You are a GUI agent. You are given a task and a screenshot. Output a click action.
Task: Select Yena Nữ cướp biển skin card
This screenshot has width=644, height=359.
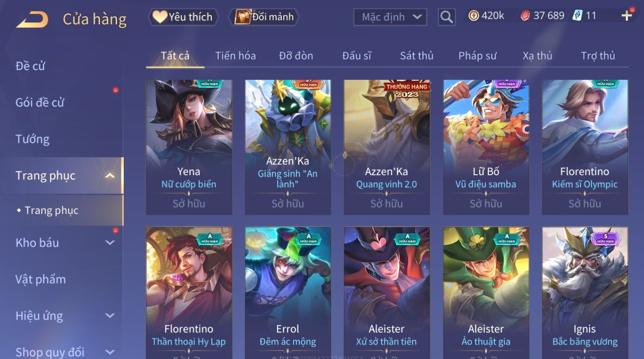[x=189, y=147]
